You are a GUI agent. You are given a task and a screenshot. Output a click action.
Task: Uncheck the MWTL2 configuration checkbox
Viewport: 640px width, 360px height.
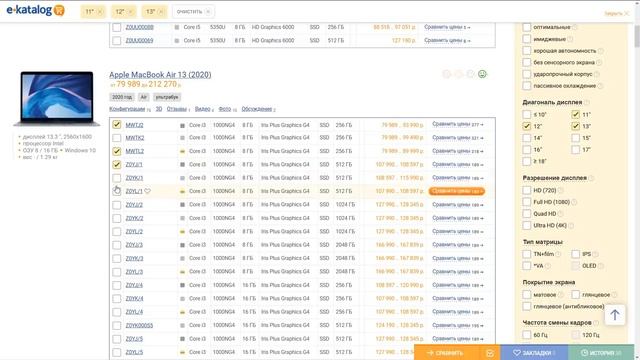(117, 151)
